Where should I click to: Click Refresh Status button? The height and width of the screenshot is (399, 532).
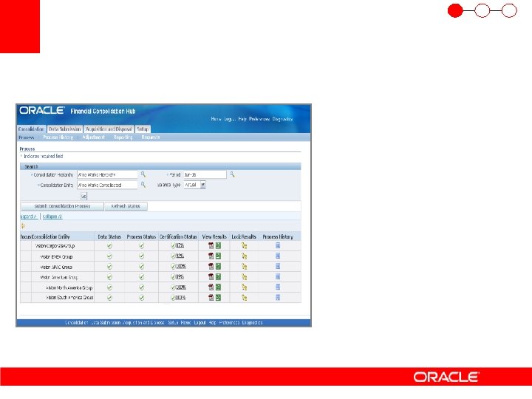[x=126, y=206]
